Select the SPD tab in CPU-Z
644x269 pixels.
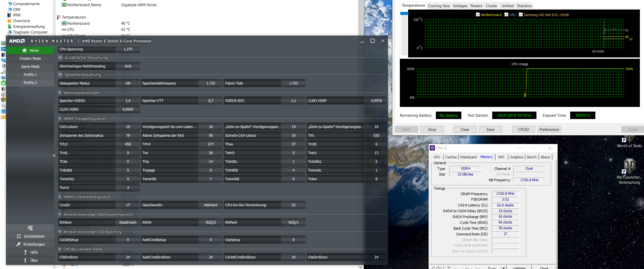click(501, 157)
